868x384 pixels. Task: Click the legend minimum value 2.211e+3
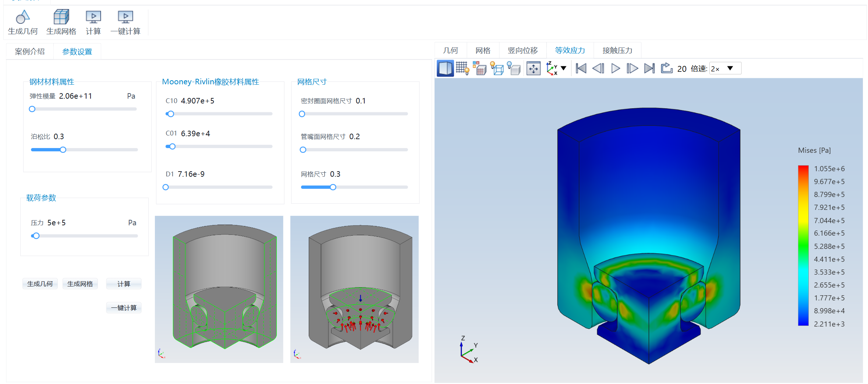click(x=829, y=324)
